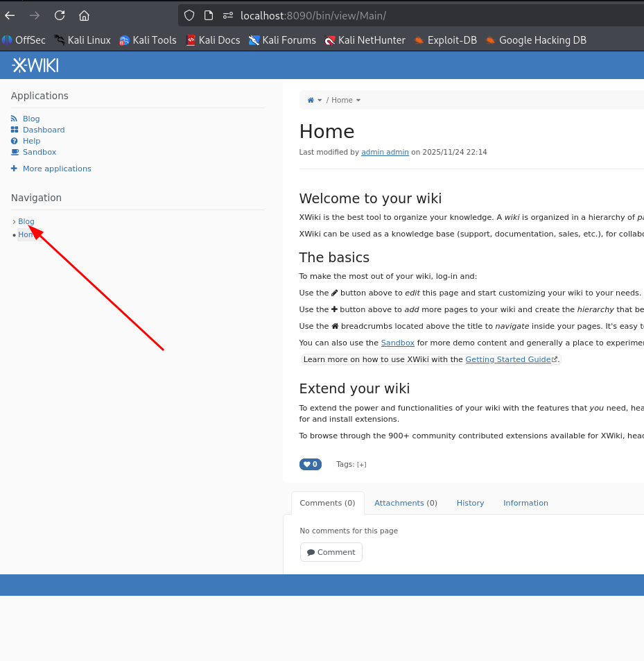
Task: Open dropdown arrow next to breadcrumb home icon
Action: 320,101
